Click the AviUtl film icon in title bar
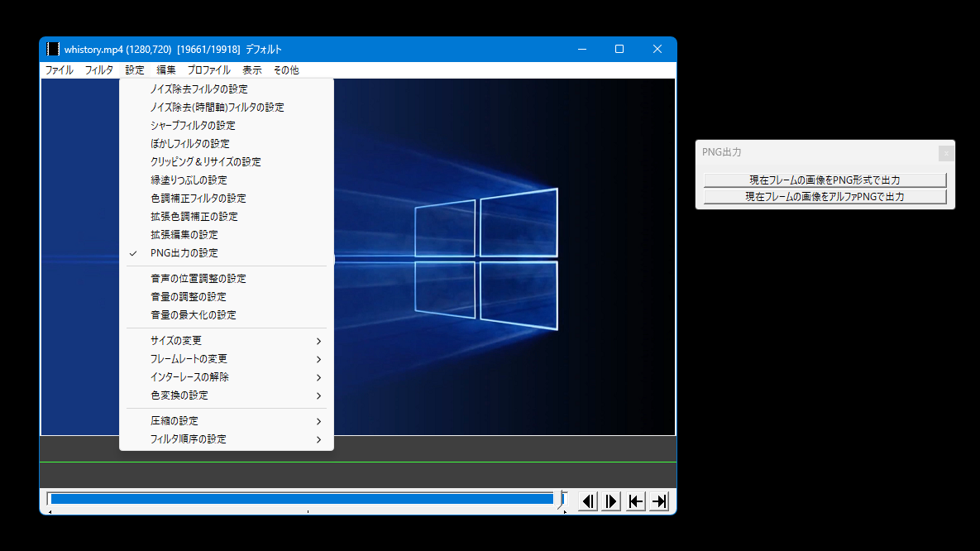This screenshot has width=980, height=551. 53,50
